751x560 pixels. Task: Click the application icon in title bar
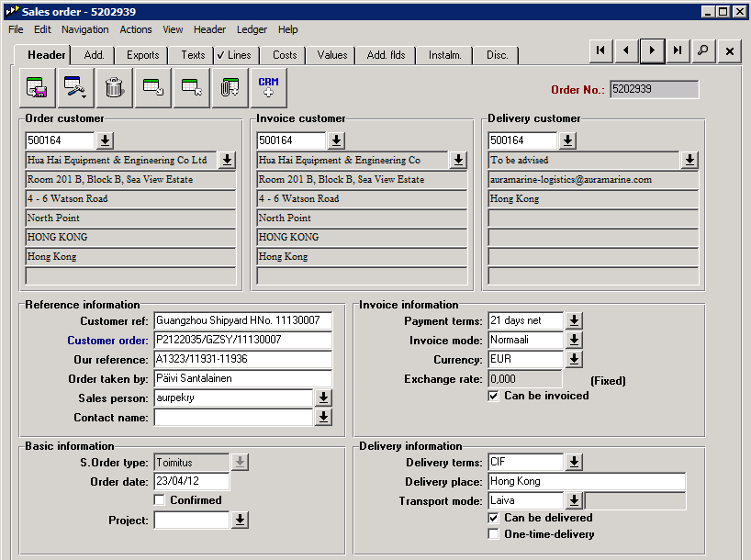[13, 10]
